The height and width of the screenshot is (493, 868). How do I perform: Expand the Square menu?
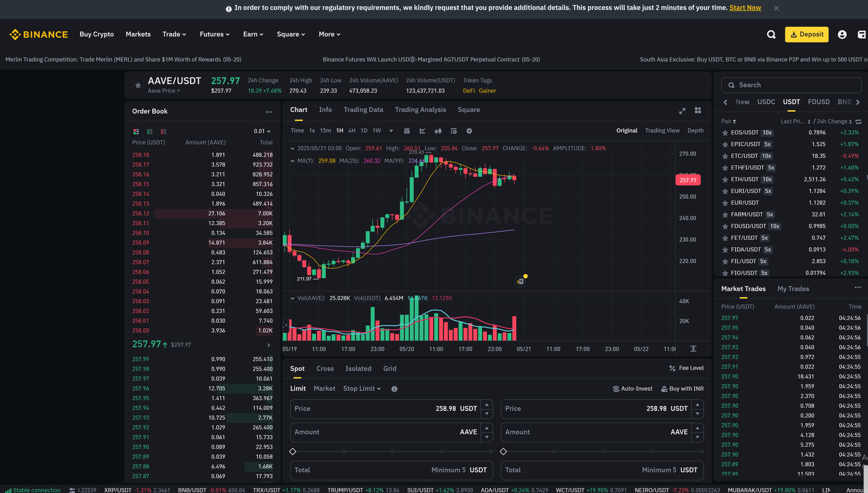click(x=291, y=34)
